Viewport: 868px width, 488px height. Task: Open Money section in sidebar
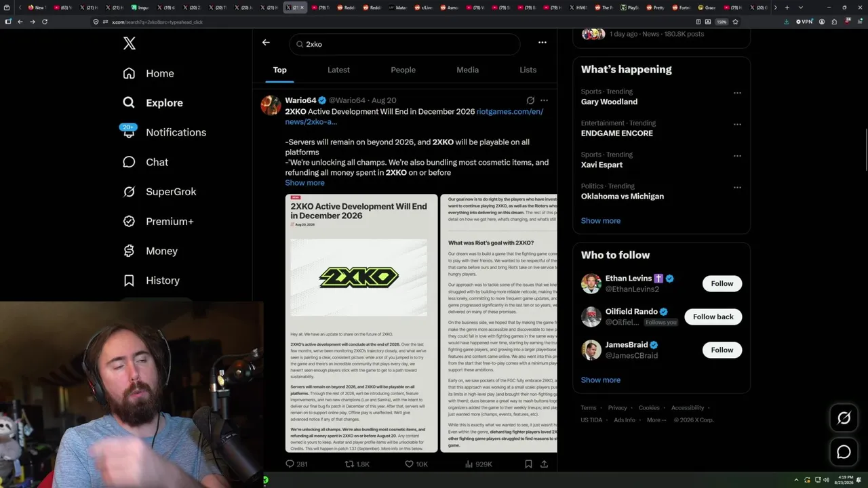tap(150, 251)
